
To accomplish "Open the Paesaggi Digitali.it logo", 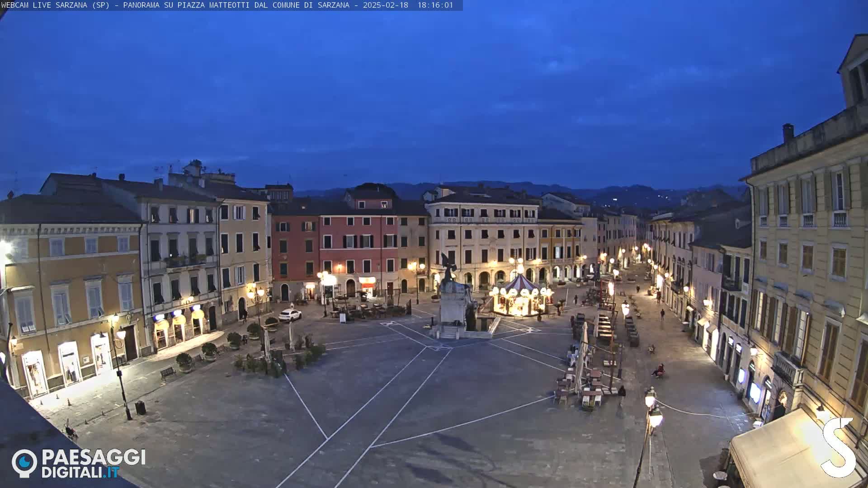I will click(79, 463).
